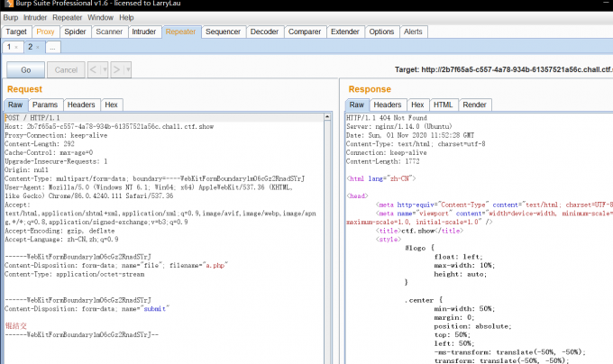Click the Go button to send request
This screenshot has height=364, width=613.
point(26,70)
